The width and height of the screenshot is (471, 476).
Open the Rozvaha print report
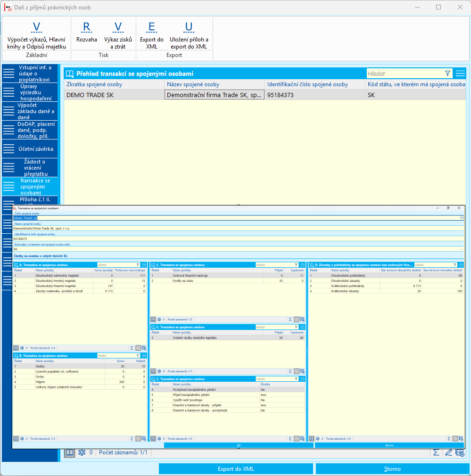click(x=87, y=32)
